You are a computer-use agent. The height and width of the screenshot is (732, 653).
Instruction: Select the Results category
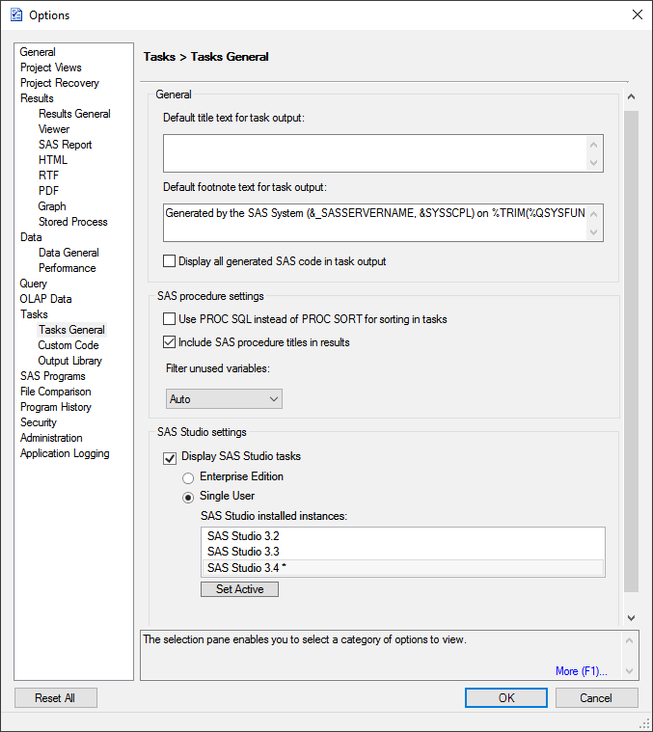point(36,98)
